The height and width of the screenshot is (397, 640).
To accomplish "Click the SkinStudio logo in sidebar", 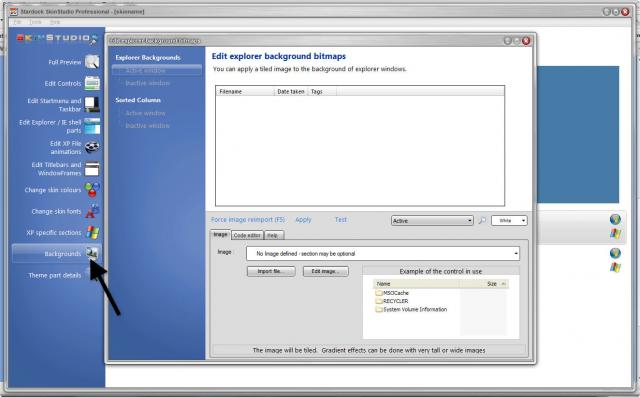I will coord(57,38).
